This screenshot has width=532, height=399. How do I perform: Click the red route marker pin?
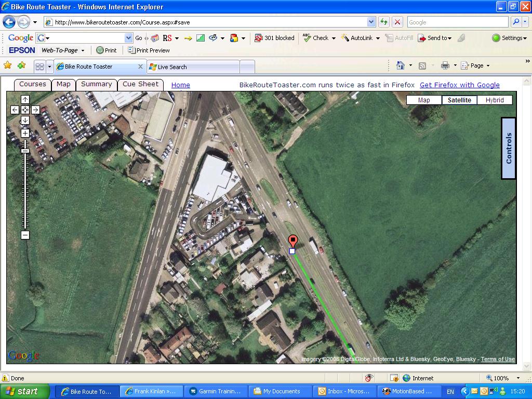(x=293, y=241)
